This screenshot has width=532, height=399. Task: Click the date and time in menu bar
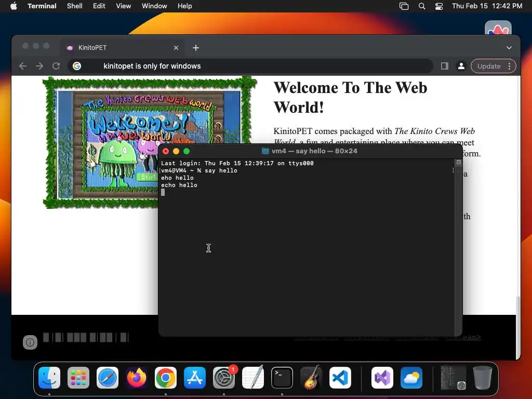pyautogui.click(x=487, y=6)
